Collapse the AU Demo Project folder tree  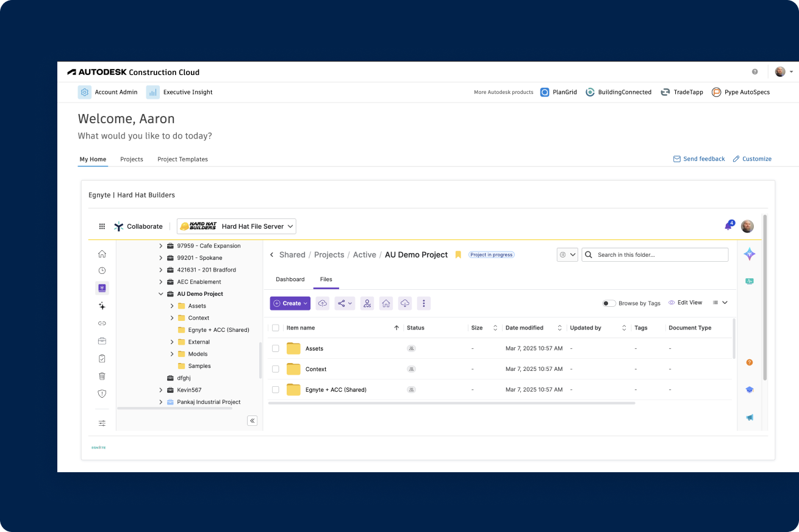point(160,293)
